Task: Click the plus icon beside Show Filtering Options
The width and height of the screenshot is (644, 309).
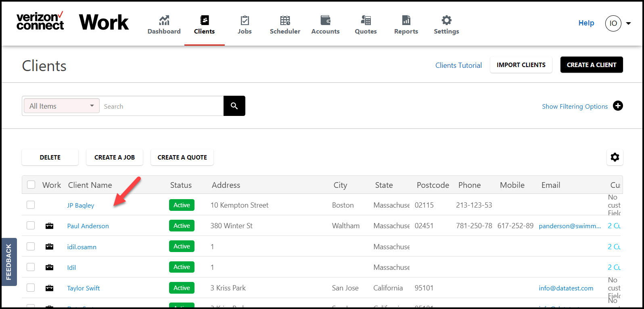Action: 618,106
